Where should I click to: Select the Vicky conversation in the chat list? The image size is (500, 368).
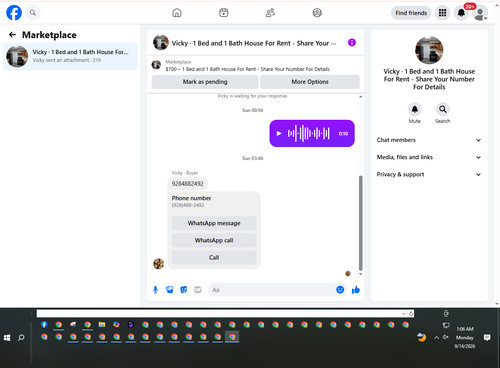[70, 56]
